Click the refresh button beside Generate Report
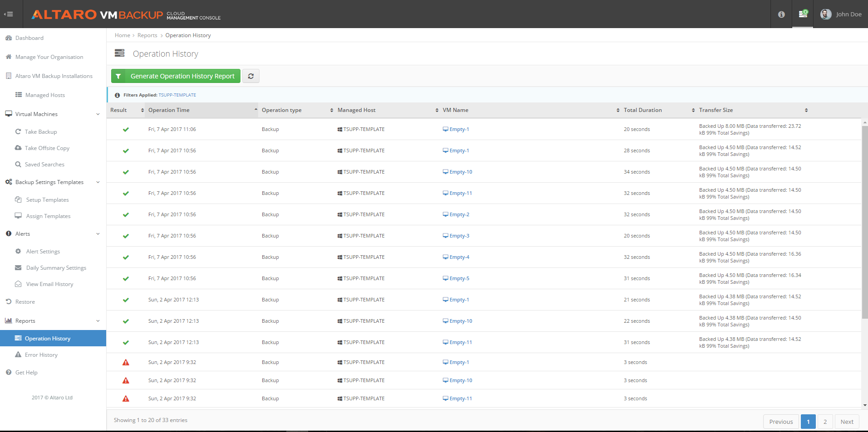This screenshot has height=432, width=868. tap(251, 76)
